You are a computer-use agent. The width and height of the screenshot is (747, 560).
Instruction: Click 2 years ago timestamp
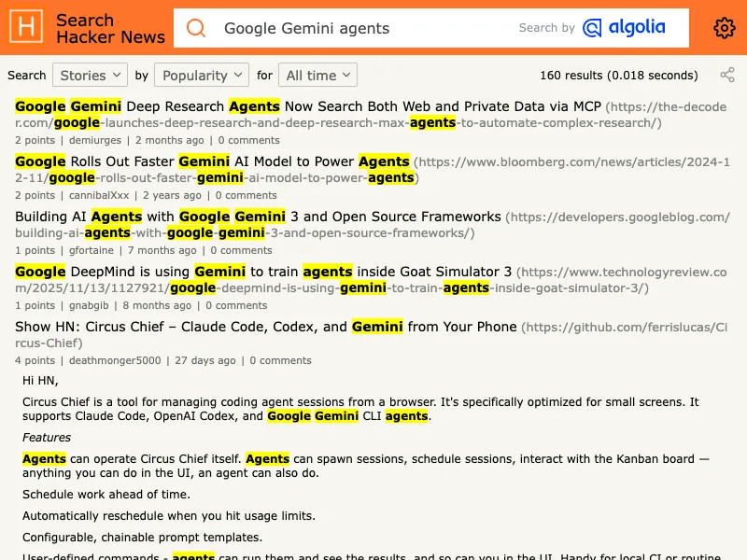(x=172, y=195)
